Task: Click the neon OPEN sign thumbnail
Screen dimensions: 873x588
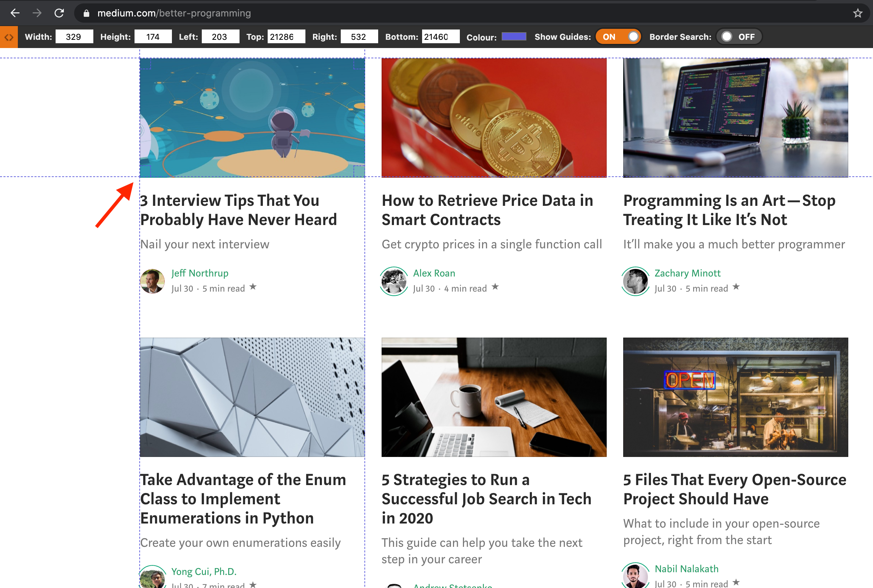Action: pyautogui.click(x=735, y=397)
